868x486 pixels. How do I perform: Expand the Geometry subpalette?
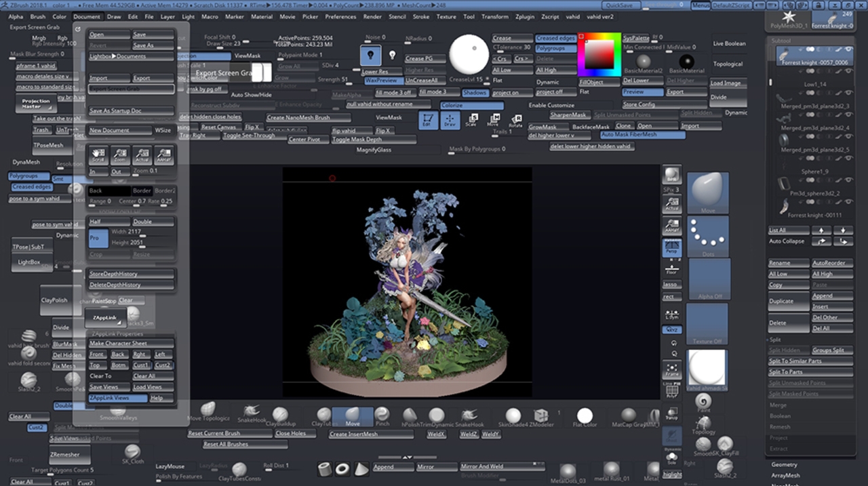[x=784, y=464]
